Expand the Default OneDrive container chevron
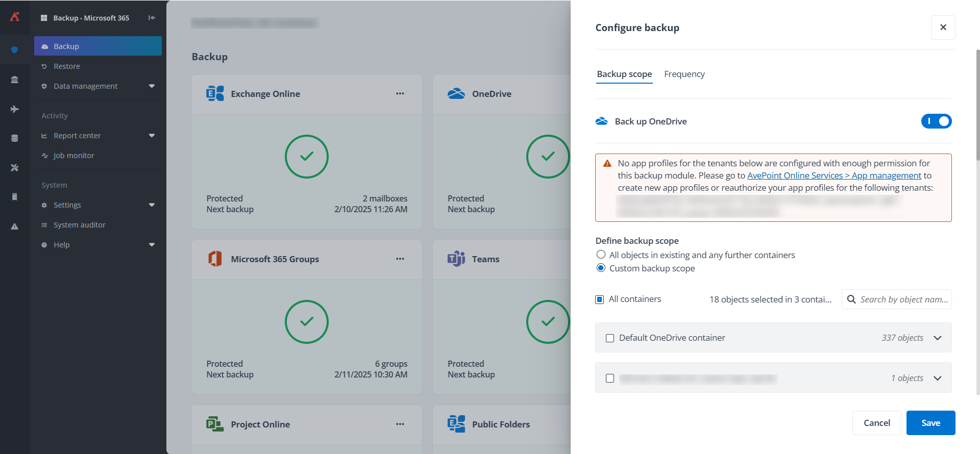Viewport: 980px width, 454px height. point(938,338)
